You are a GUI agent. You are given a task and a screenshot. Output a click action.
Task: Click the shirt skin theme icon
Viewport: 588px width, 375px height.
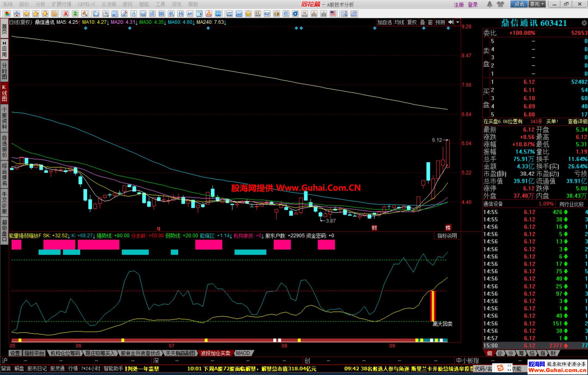(500, 4)
